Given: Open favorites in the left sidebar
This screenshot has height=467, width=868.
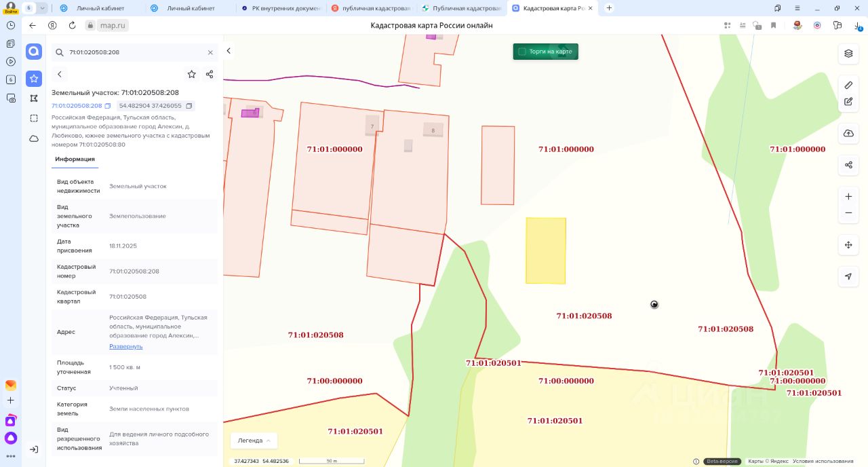Looking at the screenshot, I should [x=34, y=78].
